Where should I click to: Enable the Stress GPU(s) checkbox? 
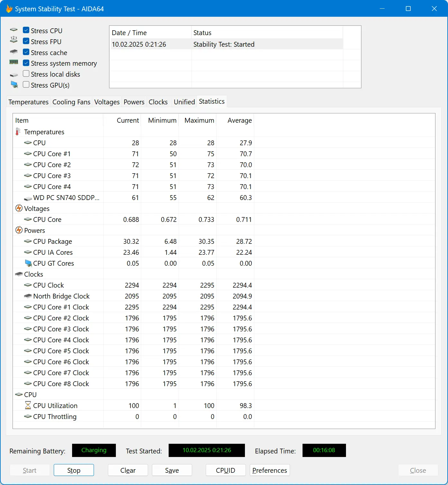click(26, 85)
